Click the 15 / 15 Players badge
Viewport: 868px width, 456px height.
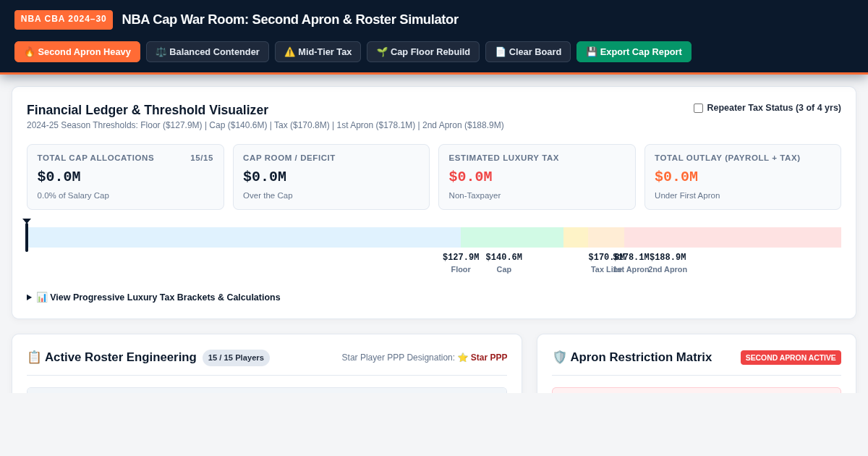236,358
